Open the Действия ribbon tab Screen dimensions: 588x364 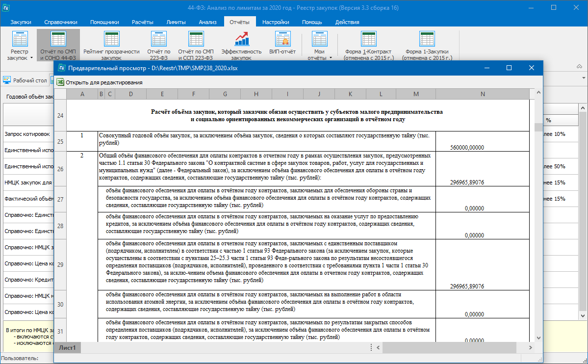[347, 22]
